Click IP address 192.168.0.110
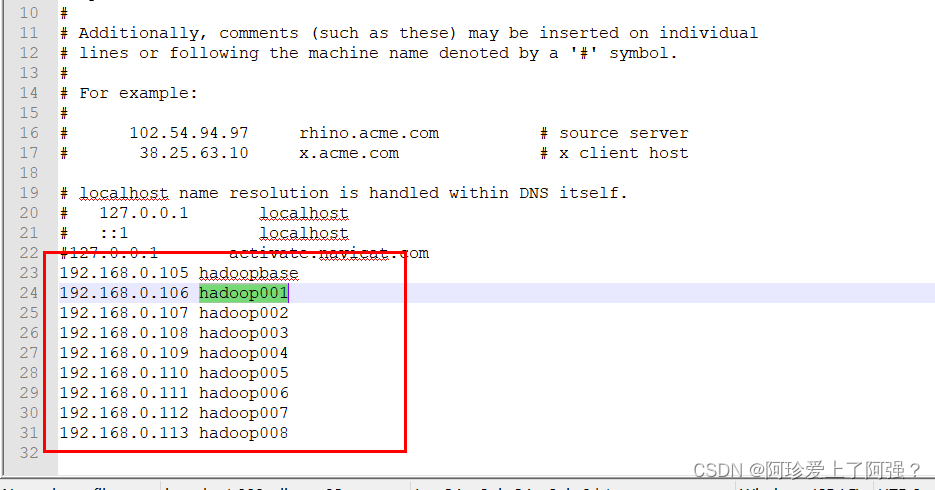The image size is (935, 490). point(124,373)
